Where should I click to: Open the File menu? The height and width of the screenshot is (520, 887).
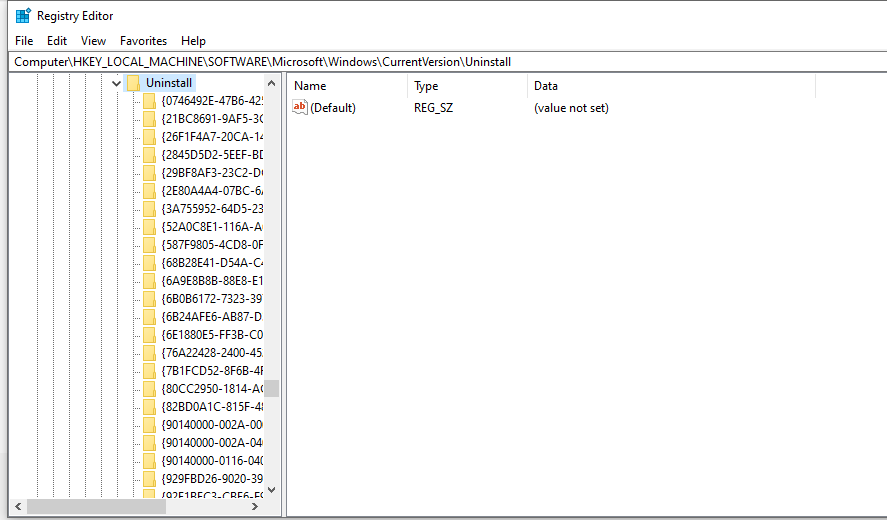(24, 41)
